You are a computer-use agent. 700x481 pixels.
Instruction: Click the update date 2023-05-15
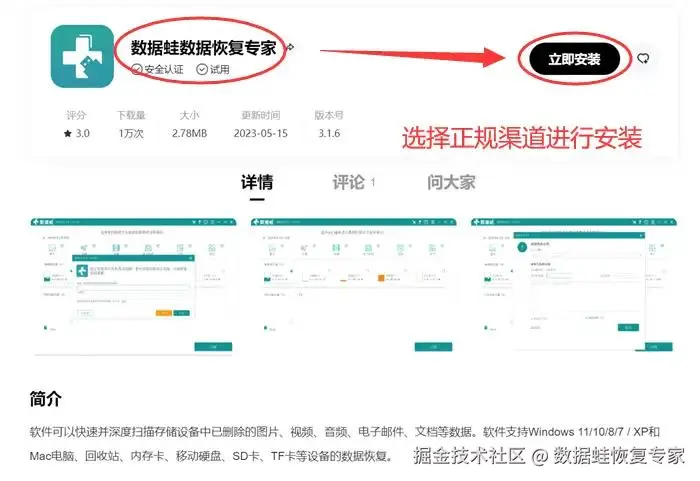click(261, 133)
